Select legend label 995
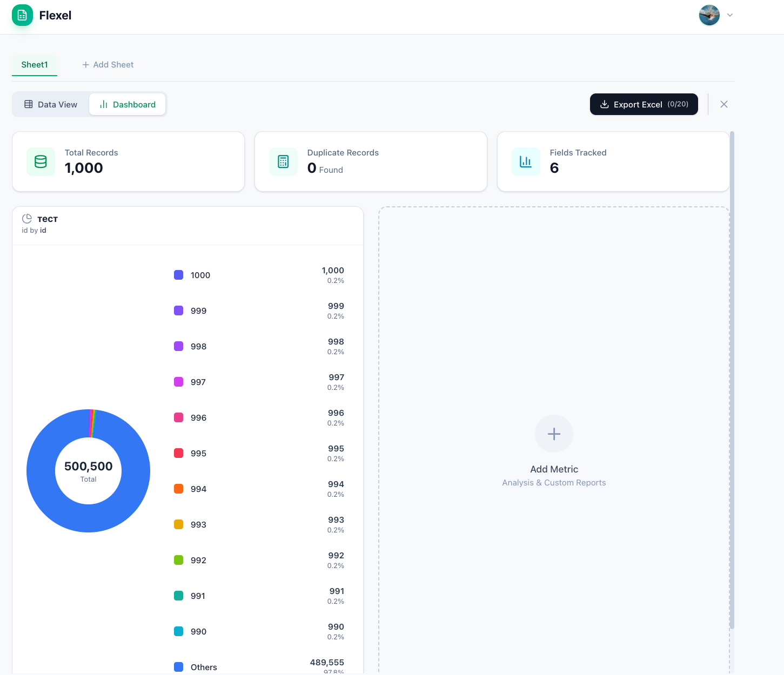784x675 pixels. pyautogui.click(x=198, y=454)
